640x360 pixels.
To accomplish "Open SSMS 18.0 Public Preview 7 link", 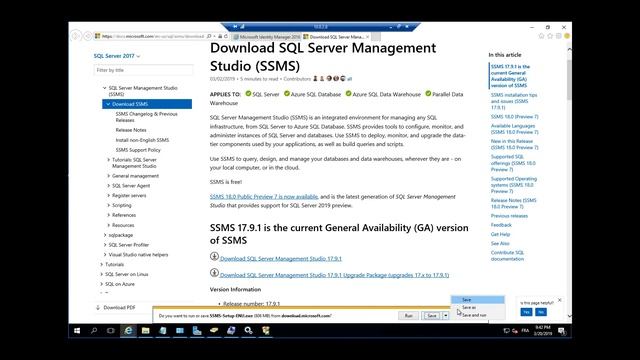I will point(264,197).
